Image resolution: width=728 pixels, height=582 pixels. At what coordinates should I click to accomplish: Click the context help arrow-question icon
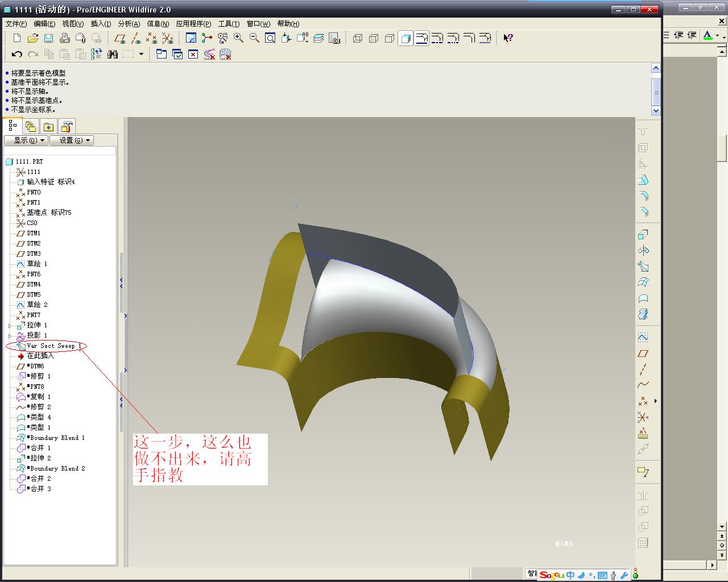[508, 38]
